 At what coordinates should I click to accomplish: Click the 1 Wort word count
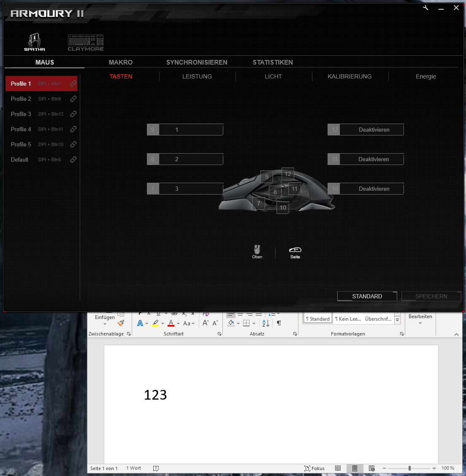click(x=133, y=468)
